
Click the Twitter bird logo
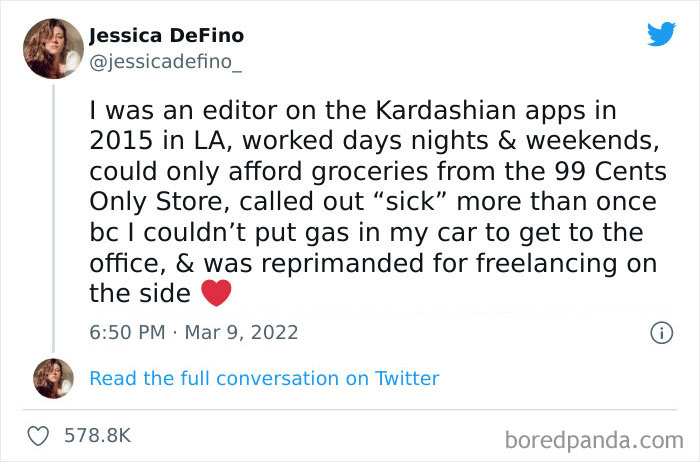click(x=661, y=34)
